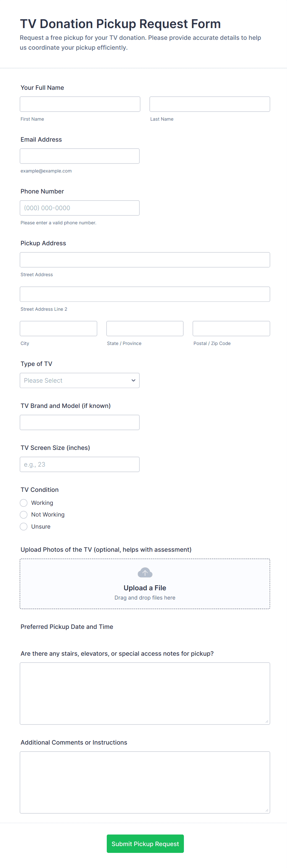Focus the State / Province field
Screen dimensions: 287x868
pyautogui.click(x=145, y=329)
